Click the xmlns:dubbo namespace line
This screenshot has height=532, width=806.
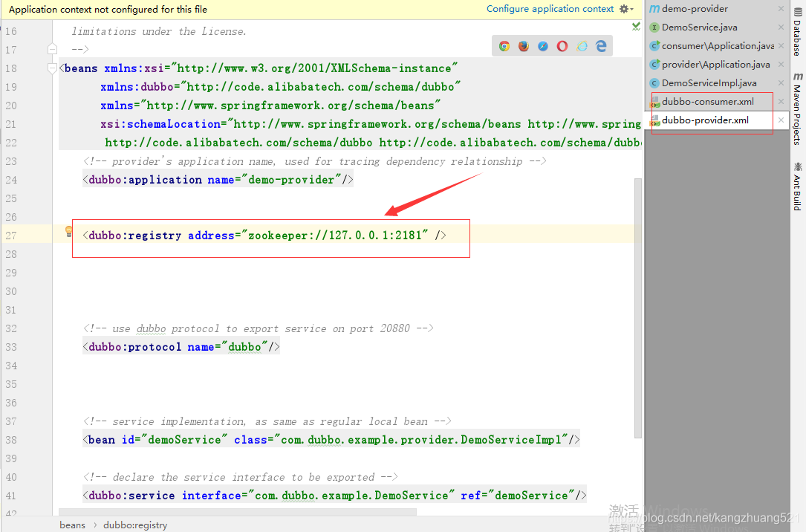coord(280,87)
